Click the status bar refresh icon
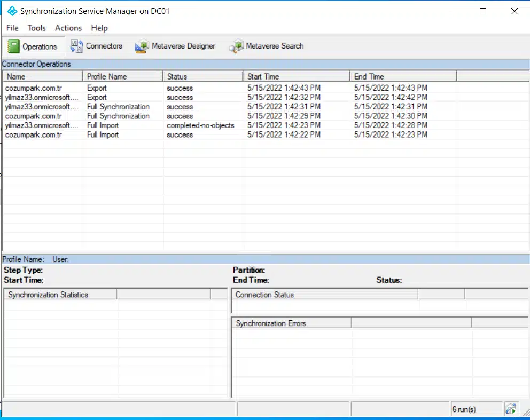The width and height of the screenshot is (530, 420). point(510,409)
